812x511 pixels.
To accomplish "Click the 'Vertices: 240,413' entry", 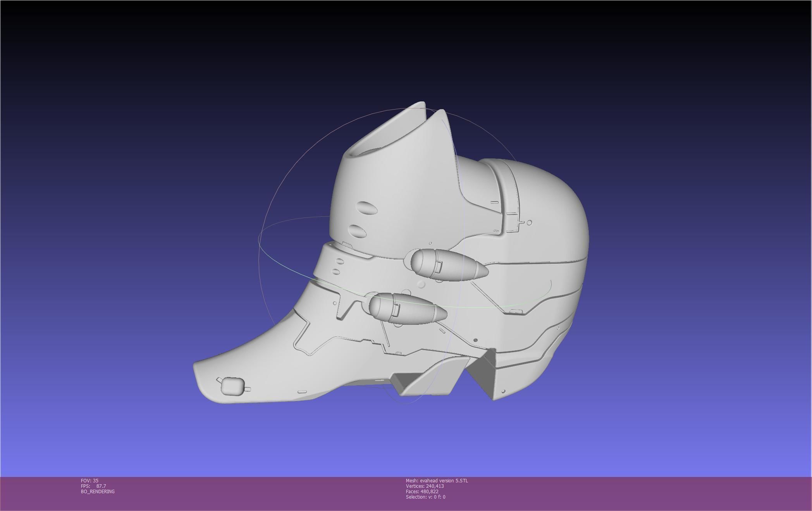I will (x=425, y=486).
